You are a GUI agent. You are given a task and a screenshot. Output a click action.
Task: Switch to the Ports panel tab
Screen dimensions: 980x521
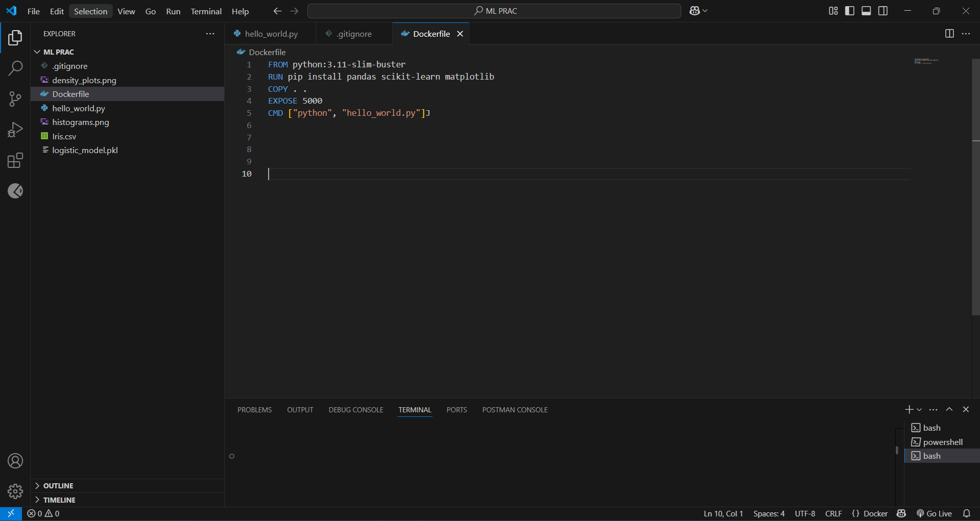pyautogui.click(x=457, y=410)
